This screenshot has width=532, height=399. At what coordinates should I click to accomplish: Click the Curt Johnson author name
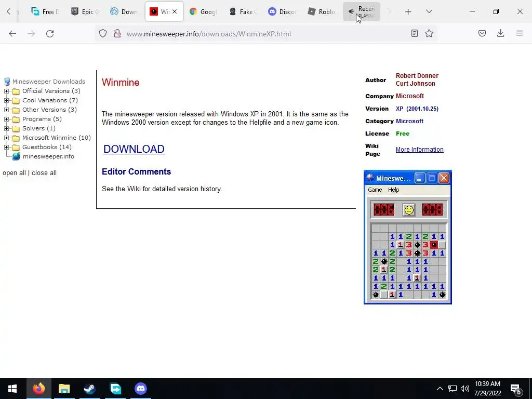(x=415, y=84)
